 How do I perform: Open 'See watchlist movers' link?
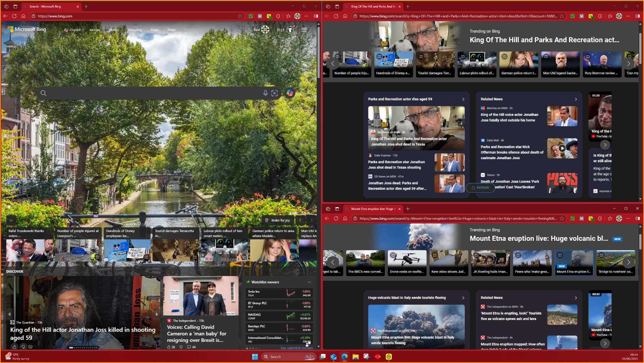pos(296,348)
